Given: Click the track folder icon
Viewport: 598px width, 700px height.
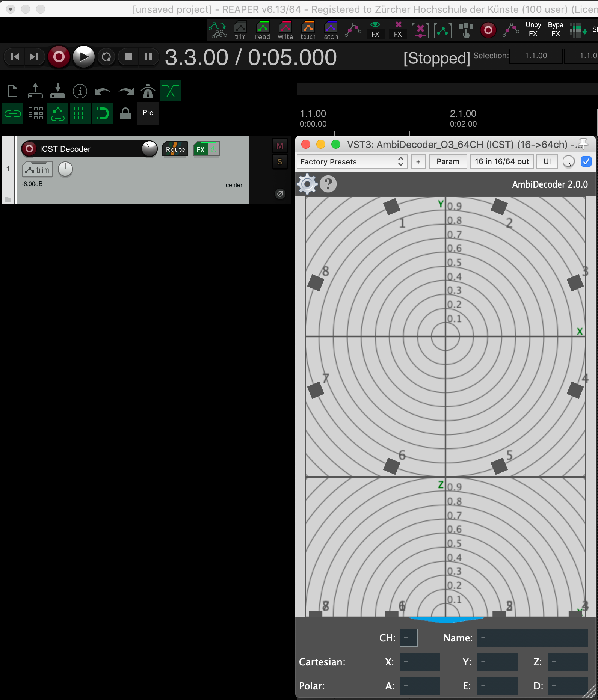Looking at the screenshot, I should [8, 199].
